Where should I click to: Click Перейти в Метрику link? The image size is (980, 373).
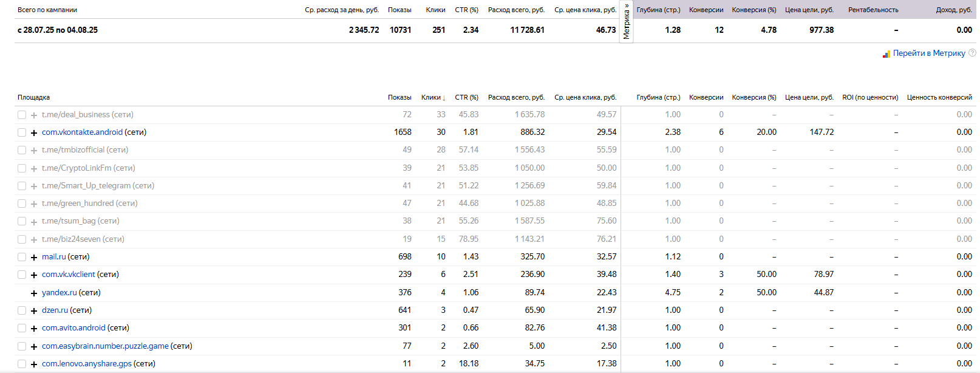click(929, 53)
